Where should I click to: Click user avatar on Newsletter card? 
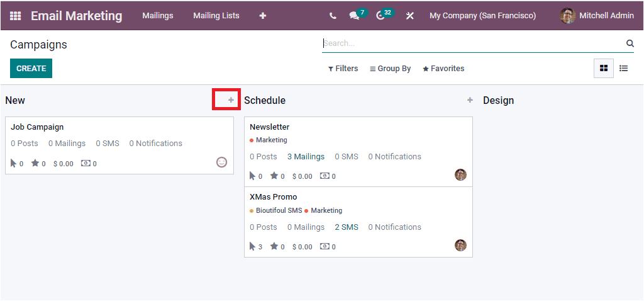tap(460, 175)
